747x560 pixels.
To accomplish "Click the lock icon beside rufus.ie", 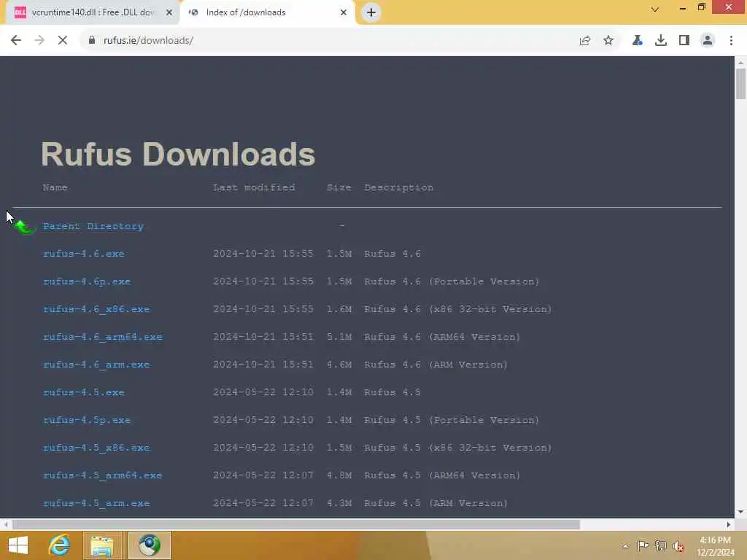I will (92, 41).
